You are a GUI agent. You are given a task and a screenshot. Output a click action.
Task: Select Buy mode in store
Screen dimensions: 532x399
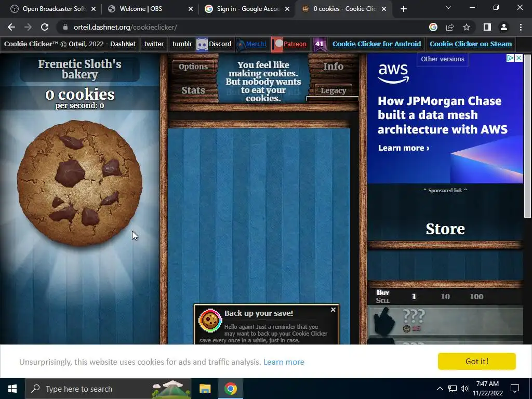pos(383,292)
